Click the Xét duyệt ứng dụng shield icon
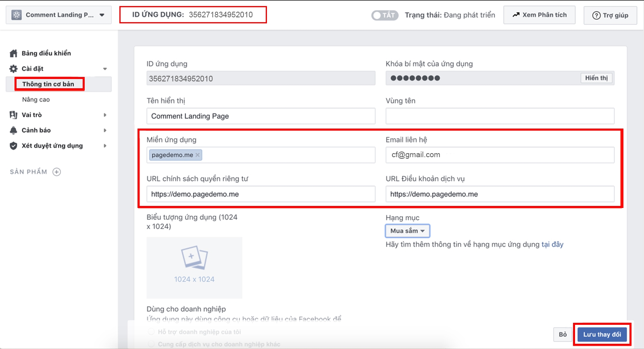Screen dimensions: 644x349 13,145
